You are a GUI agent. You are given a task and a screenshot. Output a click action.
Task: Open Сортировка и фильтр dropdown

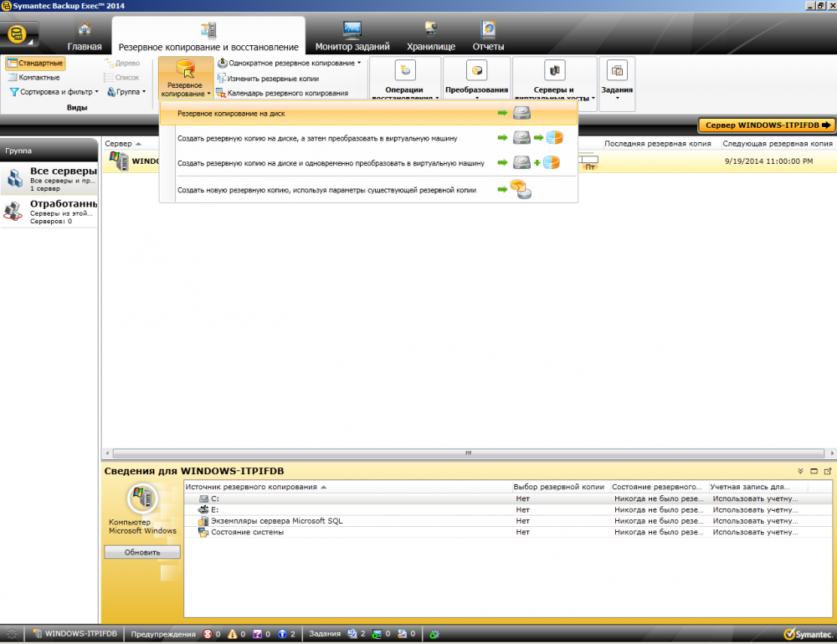(54, 92)
